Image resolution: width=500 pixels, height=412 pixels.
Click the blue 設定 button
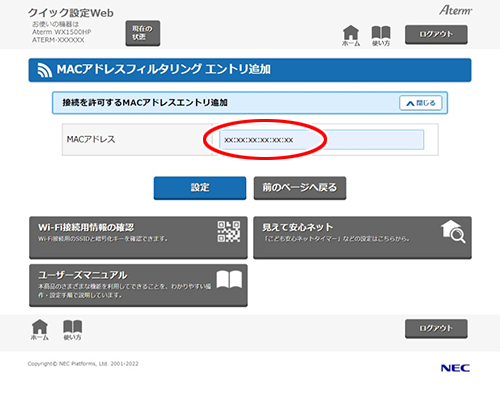200,188
